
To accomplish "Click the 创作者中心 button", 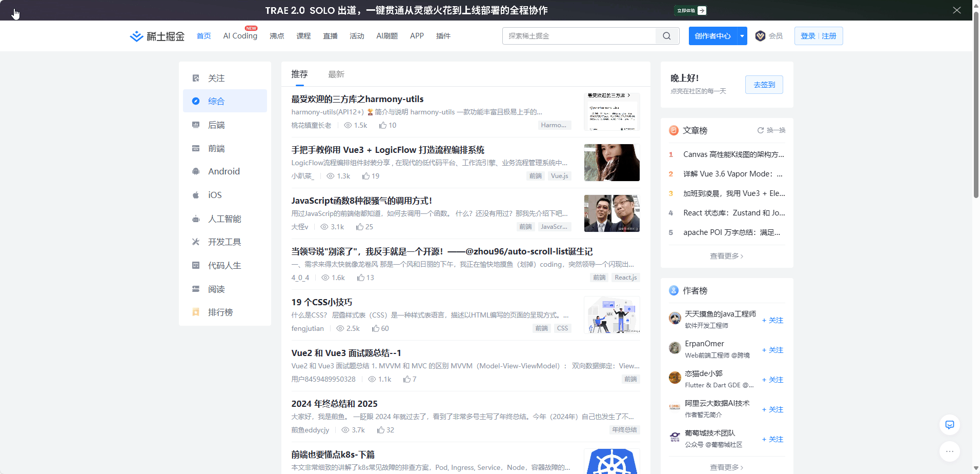I will coord(712,36).
